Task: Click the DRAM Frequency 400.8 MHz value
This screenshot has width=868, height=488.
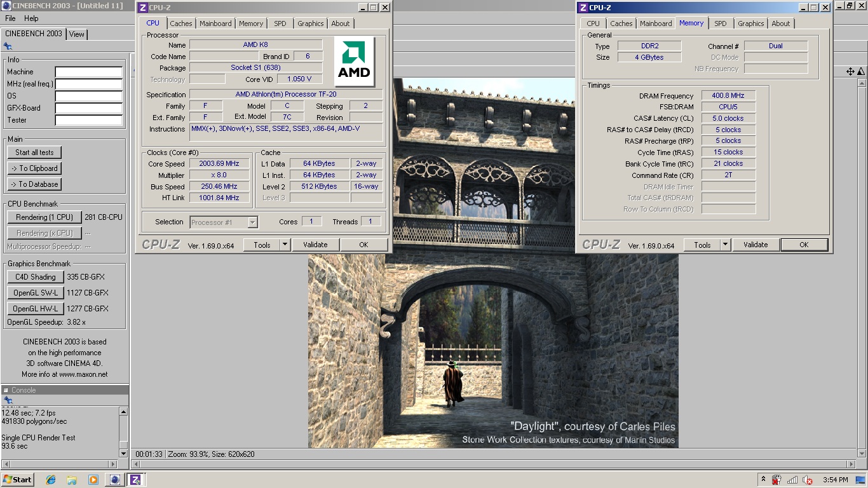Action: click(x=728, y=96)
